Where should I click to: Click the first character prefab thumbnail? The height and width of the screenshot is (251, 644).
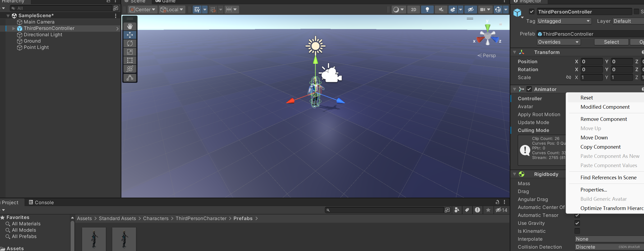click(x=94, y=239)
